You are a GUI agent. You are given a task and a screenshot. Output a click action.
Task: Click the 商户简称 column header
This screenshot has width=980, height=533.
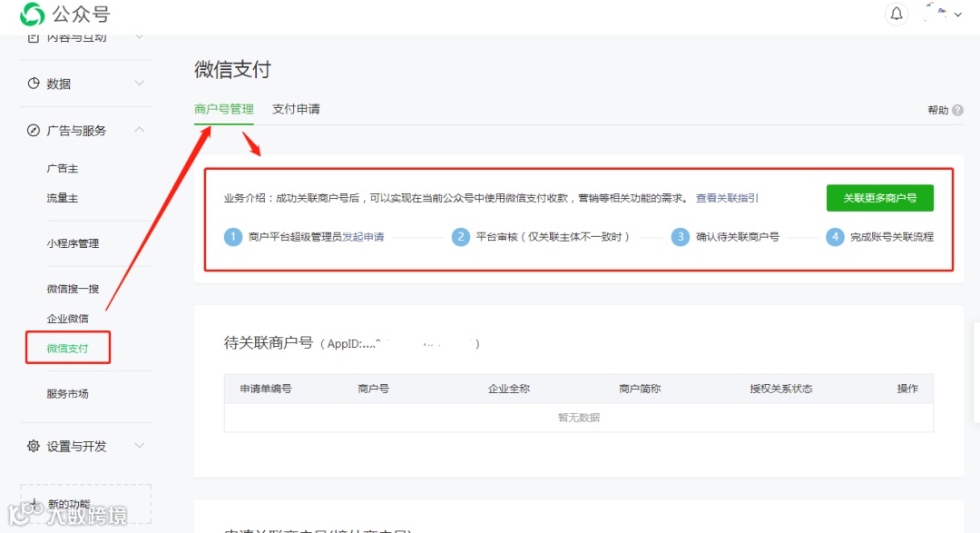pyautogui.click(x=640, y=389)
